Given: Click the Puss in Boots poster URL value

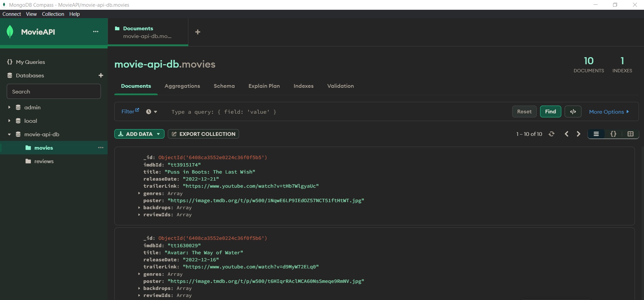Looking at the screenshot, I should click(x=266, y=200).
